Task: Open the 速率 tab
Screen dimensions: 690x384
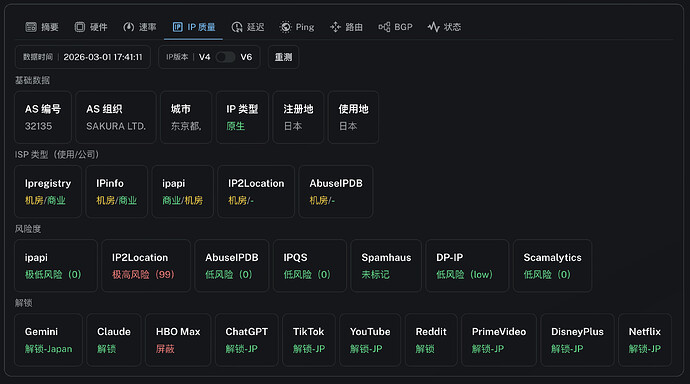Action: click(140, 27)
